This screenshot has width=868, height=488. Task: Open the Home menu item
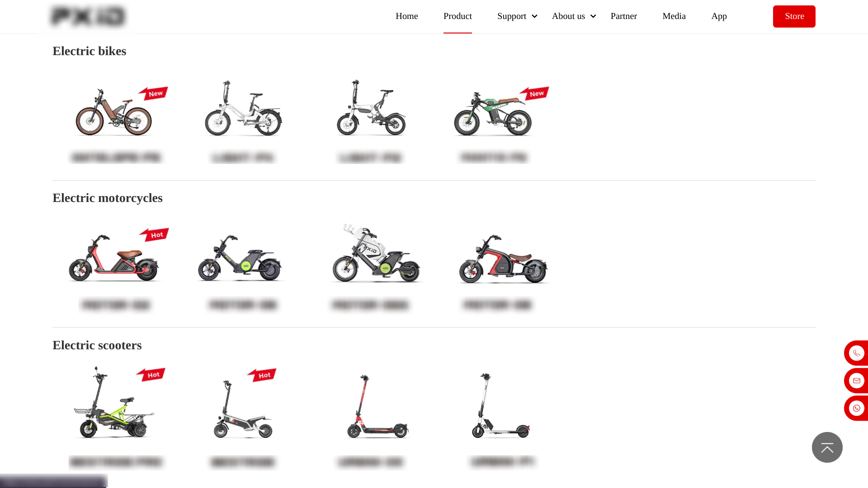click(406, 16)
